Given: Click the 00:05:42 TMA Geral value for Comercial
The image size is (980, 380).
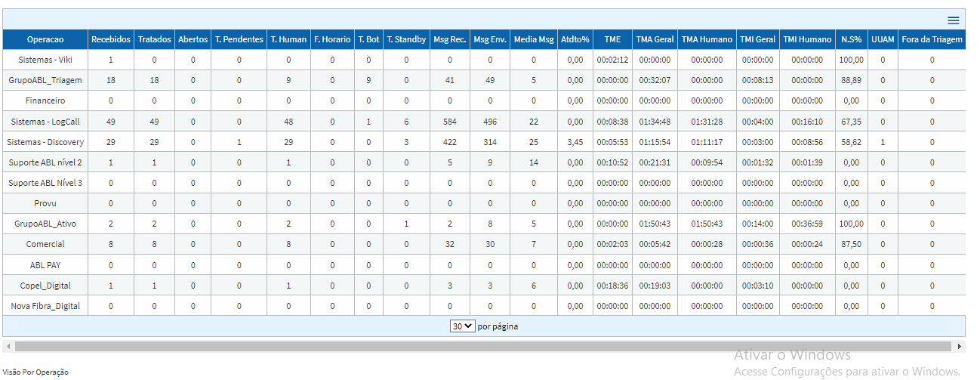Looking at the screenshot, I should coord(655,244).
